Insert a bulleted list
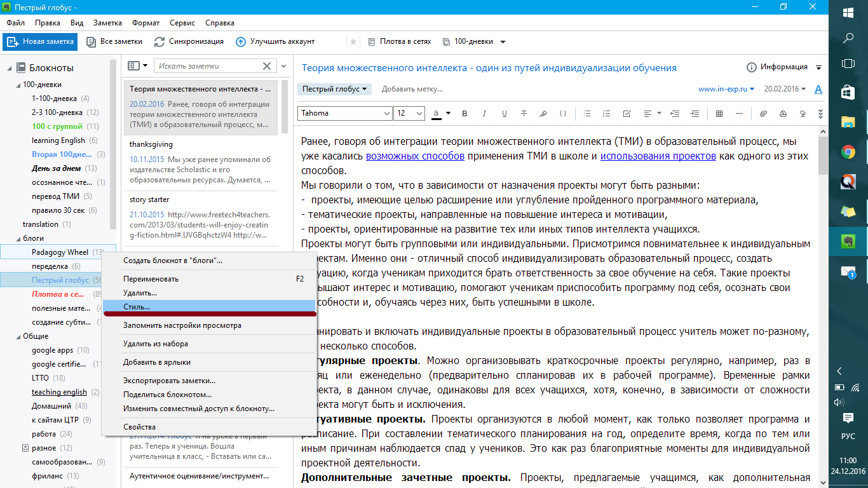The width and height of the screenshot is (868, 488). [x=587, y=114]
